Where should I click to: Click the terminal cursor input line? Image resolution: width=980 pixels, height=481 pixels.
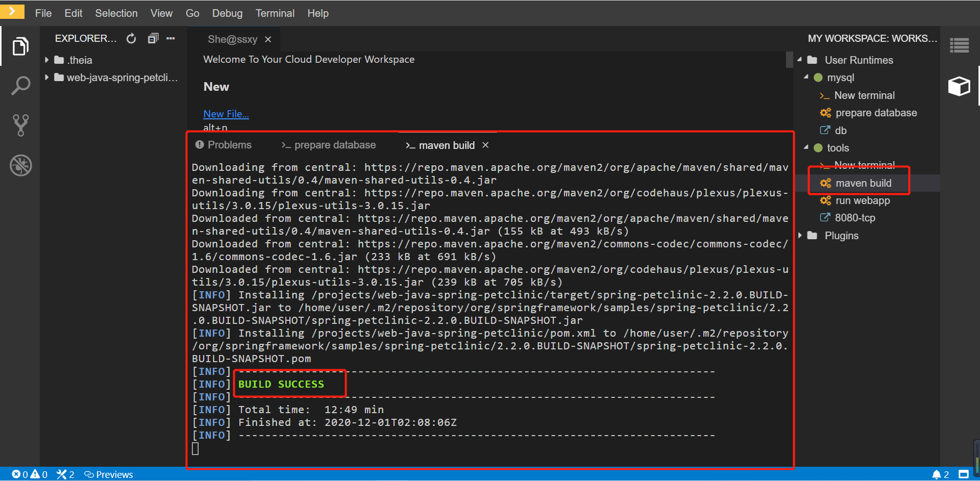click(x=195, y=448)
